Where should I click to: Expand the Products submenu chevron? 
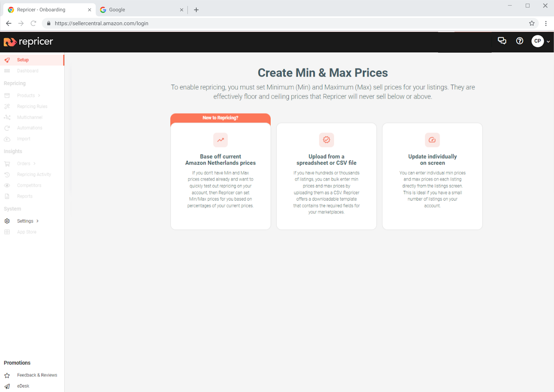point(39,95)
